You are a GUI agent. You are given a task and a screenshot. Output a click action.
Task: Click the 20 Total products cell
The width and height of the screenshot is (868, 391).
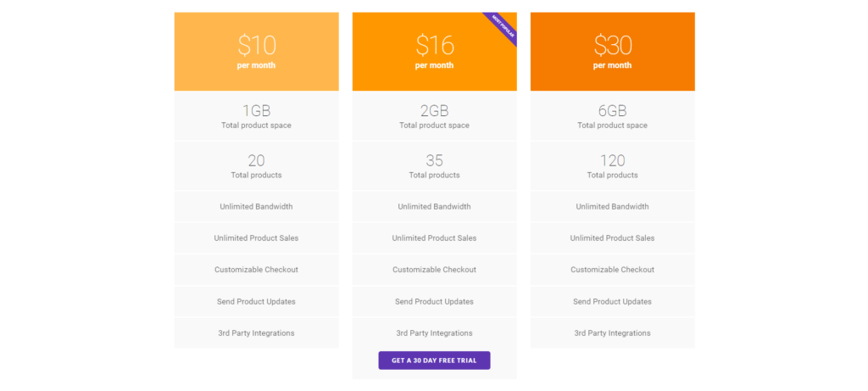pyautogui.click(x=256, y=166)
